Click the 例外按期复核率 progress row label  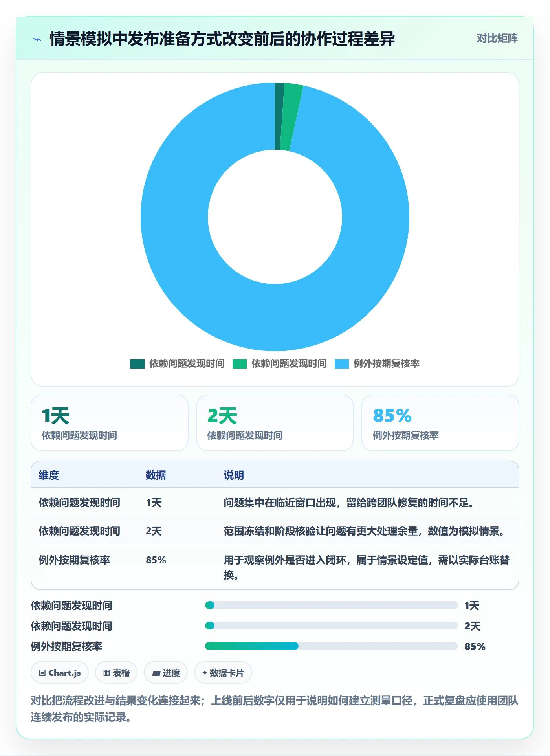[x=66, y=646]
